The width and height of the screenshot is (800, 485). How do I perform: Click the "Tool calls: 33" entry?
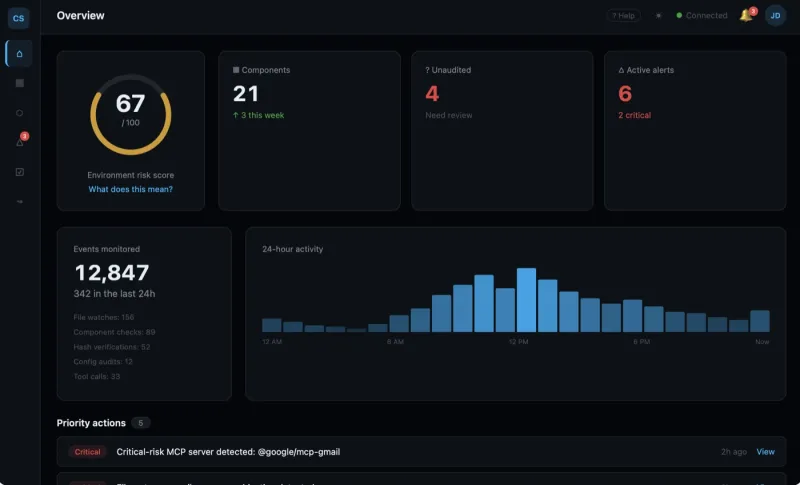pos(97,376)
